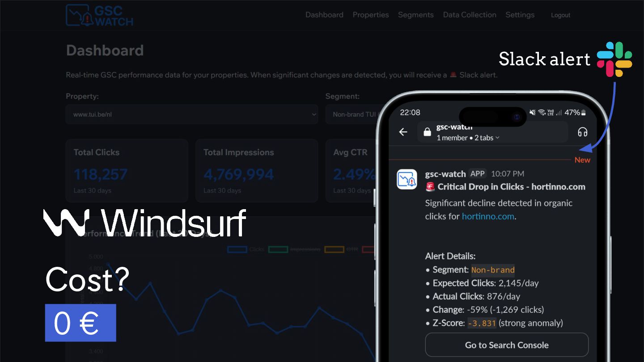Click the Logout link
644x362 pixels.
point(560,15)
